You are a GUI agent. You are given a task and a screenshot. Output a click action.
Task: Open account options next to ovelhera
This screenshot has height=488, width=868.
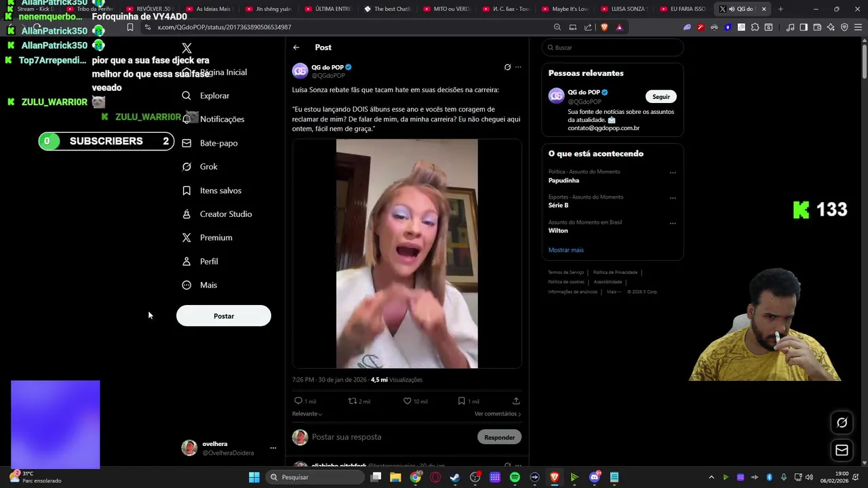(273, 448)
